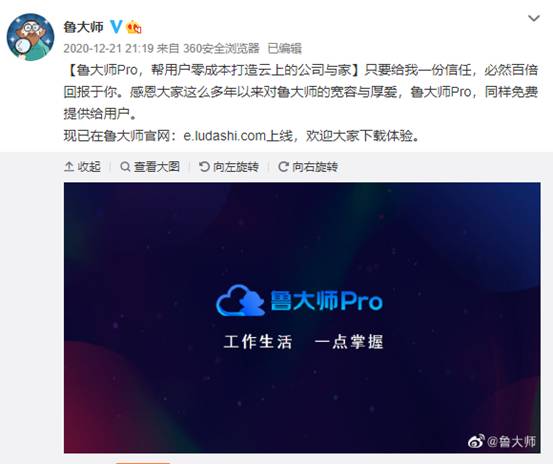
Task: View edit history via 已编辑
Action: click(285, 48)
